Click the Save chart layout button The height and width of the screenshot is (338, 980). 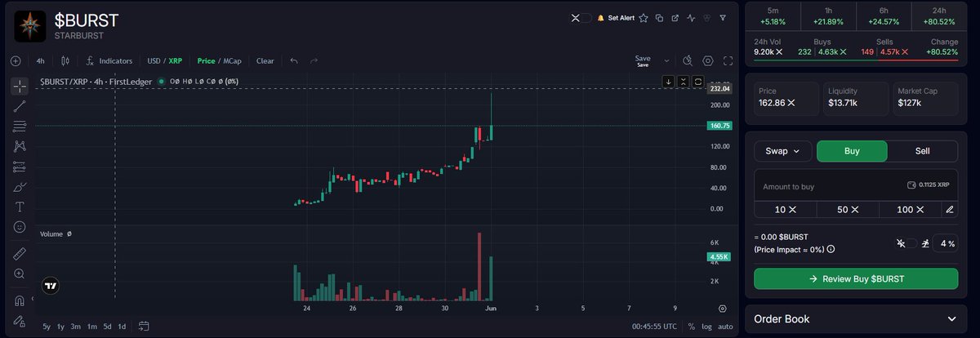point(643,60)
